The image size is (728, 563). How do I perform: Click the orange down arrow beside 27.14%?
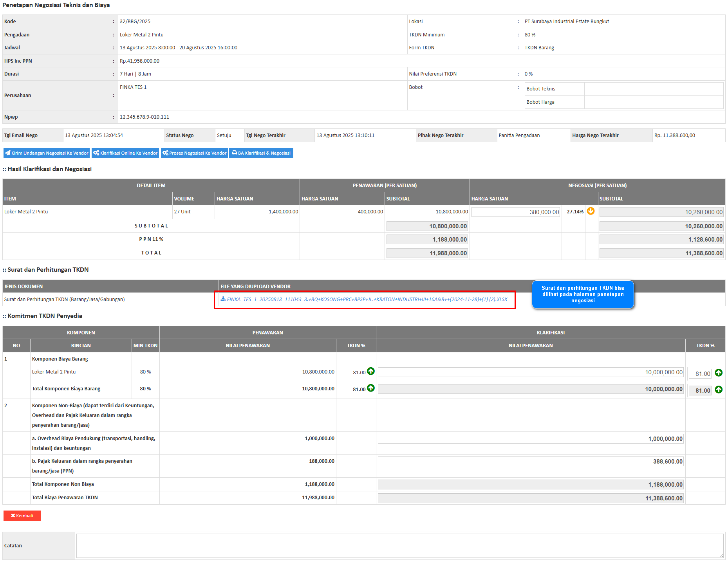tap(591, 211)
